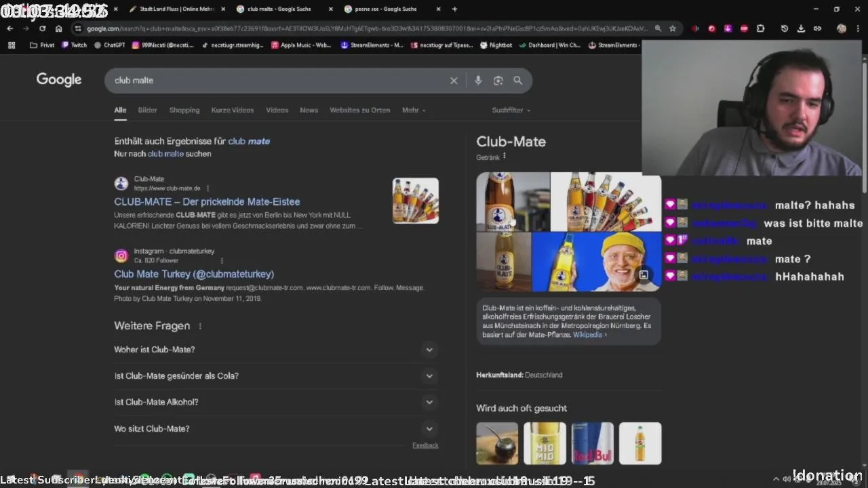Open the Twitch bookmark
Viewport: 868px width, 488px height.
pos(75,45)
